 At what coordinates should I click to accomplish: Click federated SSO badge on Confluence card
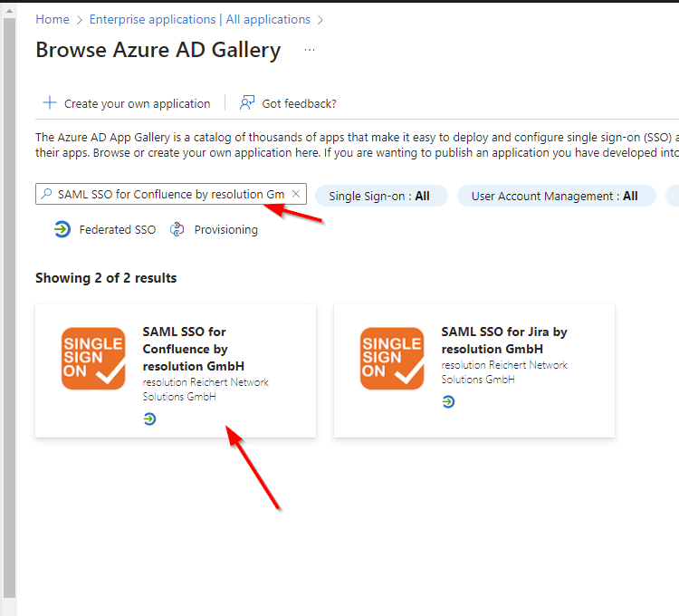click(149, 419)
